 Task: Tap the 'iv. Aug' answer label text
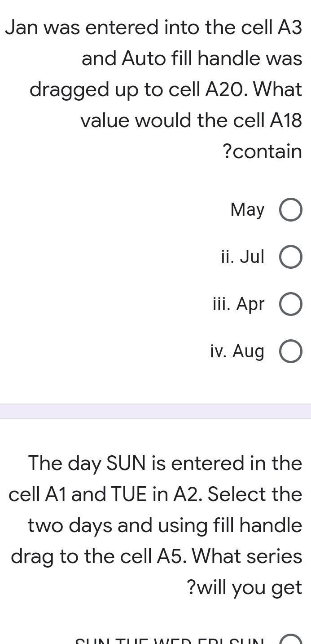tap(237, 351)
